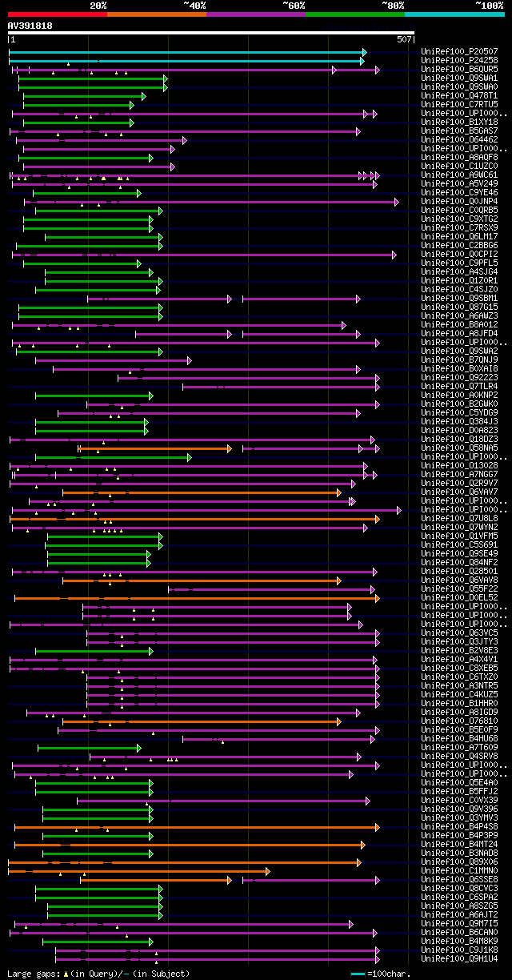The width and height of the screenshot is (512, 980).
Task: Select hit label UniRef100_Q9SE49
Action: 459,553
